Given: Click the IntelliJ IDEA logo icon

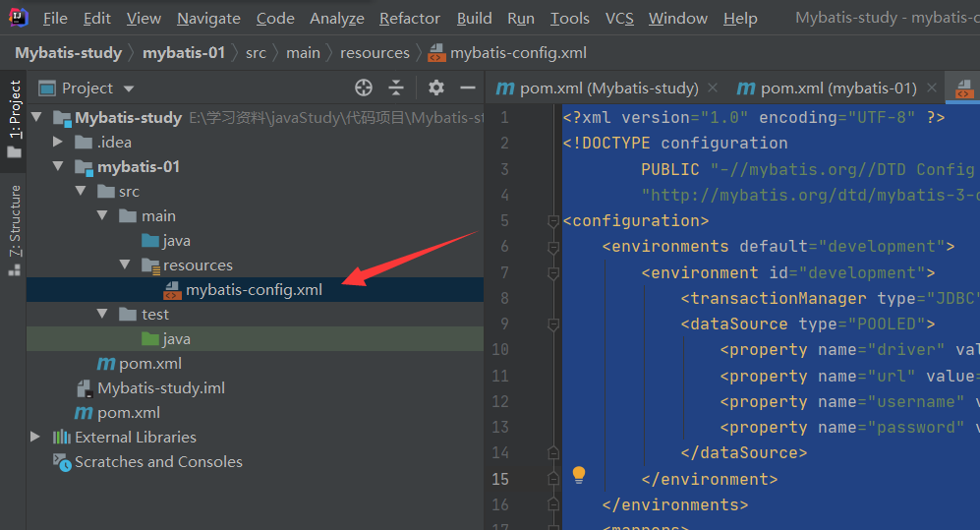Looking at the screenshot, I should pyautogui.click(x=18, y=18).
